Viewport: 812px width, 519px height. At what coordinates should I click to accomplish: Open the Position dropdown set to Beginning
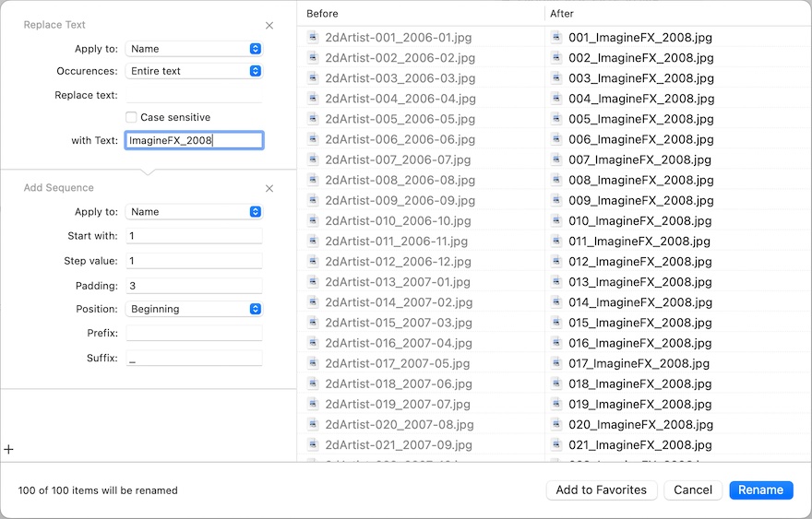click(x=194, y=309)
